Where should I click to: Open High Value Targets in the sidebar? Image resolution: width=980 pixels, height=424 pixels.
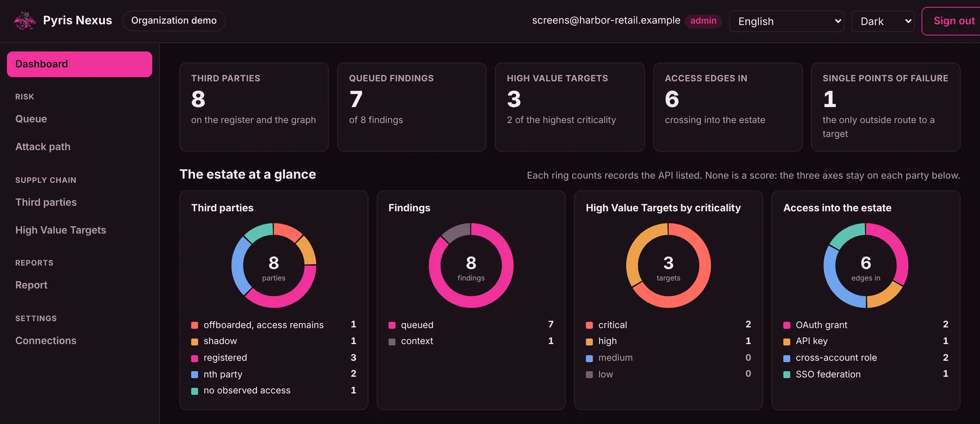pyautogui.click(x=79, y=230)
